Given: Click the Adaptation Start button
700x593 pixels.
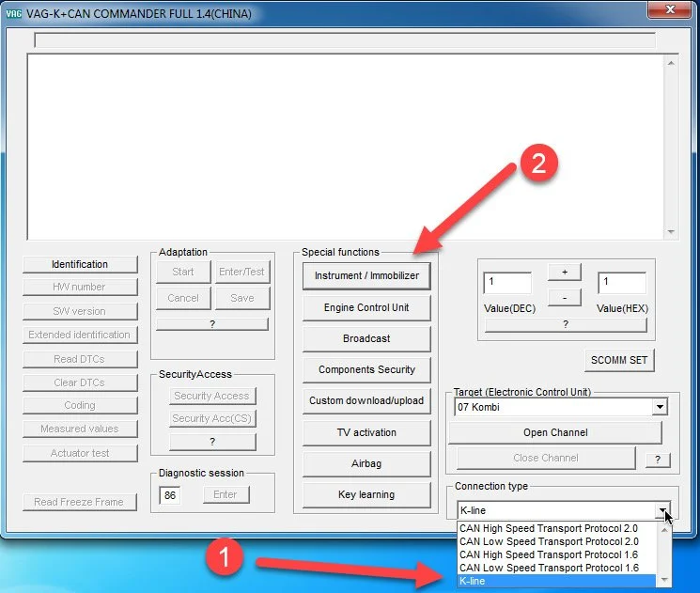Looking at the screenshot, I should [x=183, y=272].
